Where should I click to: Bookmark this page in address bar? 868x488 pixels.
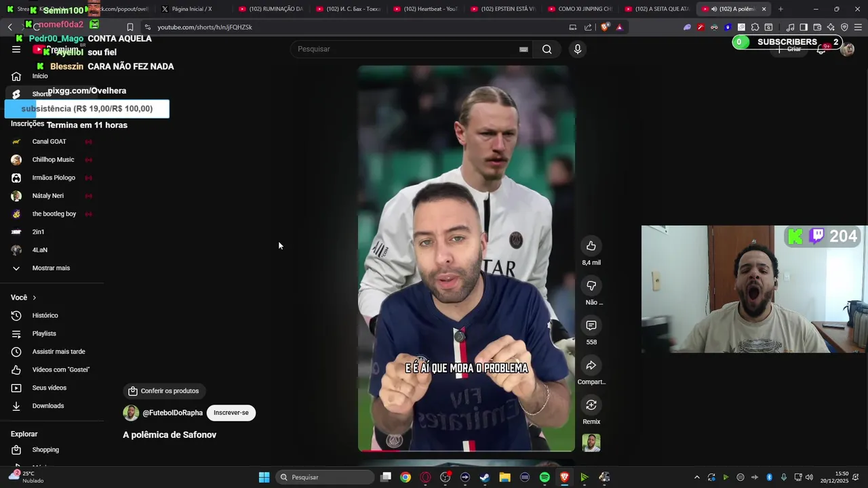(130, 27)
